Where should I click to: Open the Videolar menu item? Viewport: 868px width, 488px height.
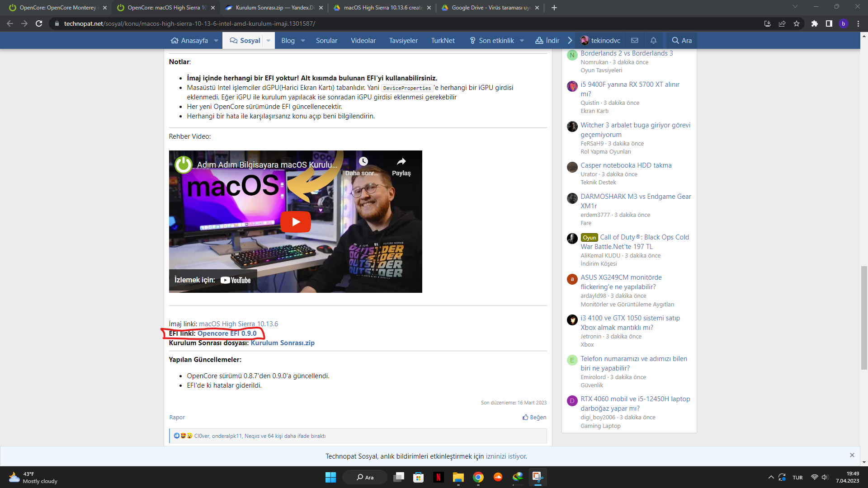click(x=363, y=41)
